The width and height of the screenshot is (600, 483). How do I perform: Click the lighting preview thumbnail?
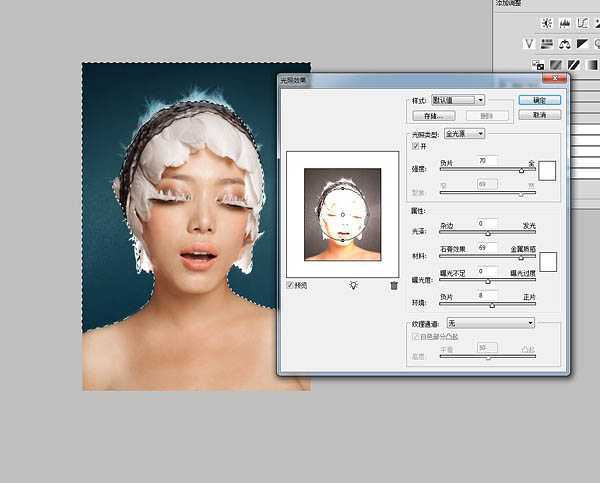(x=342, y=214)
